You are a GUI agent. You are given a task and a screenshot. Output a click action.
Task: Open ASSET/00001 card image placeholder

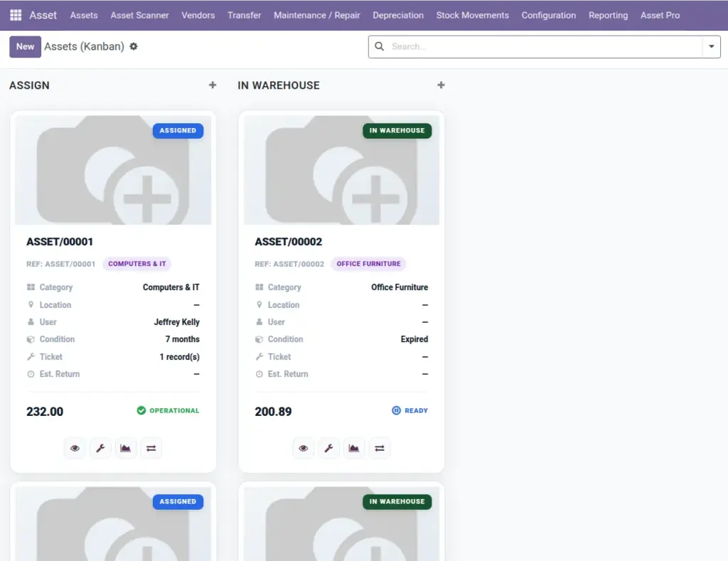pos(113,170)
